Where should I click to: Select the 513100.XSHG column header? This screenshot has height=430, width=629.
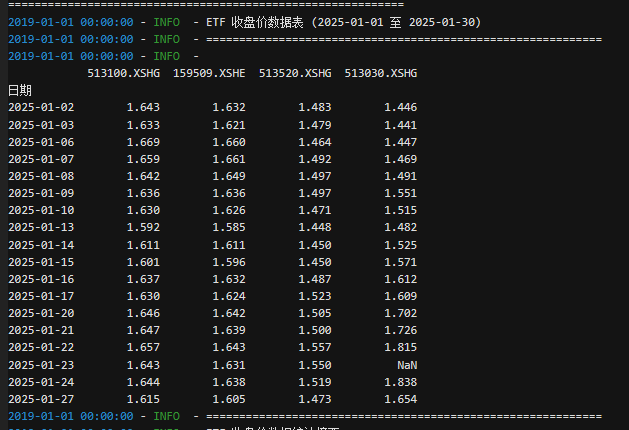click(x=124, y=74)
